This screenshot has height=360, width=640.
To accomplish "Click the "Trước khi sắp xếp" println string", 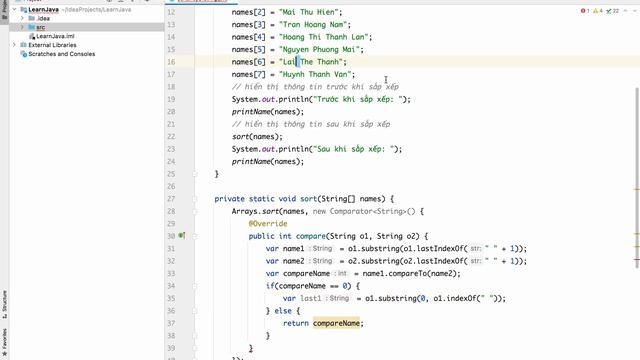I will [x=358, y=99].
